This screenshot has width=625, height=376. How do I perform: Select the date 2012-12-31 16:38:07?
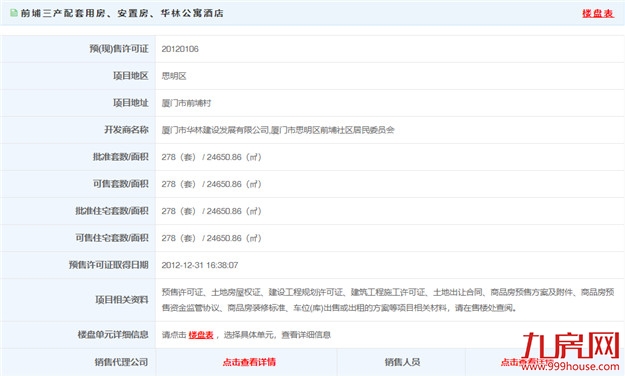pyautogui.click(x=200, y=265)
